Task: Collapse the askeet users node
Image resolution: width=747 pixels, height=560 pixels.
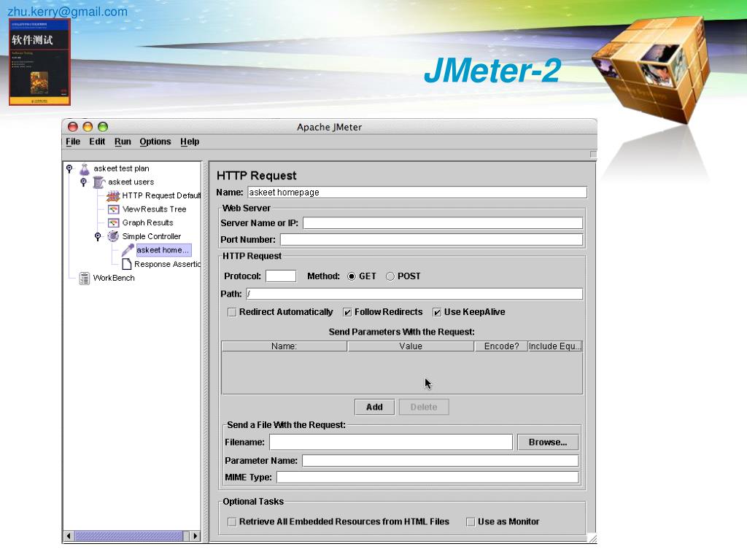Action: (x=83, y=182)
